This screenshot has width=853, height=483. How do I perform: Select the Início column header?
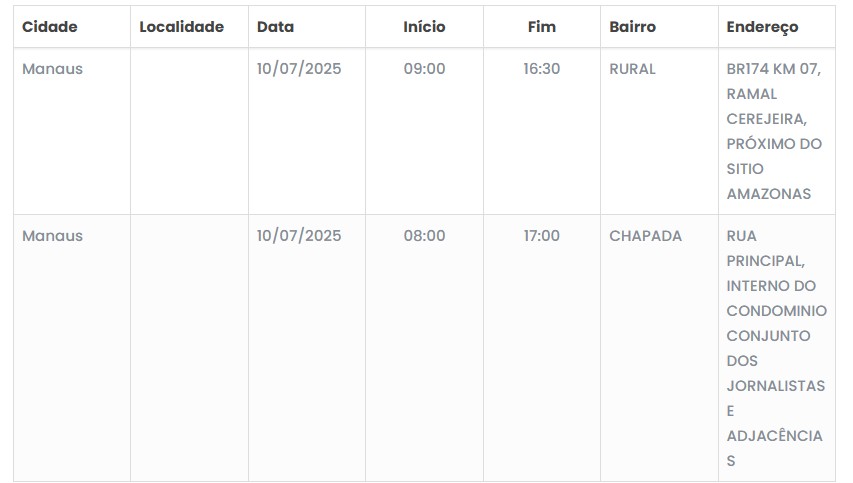coord(424,27)
